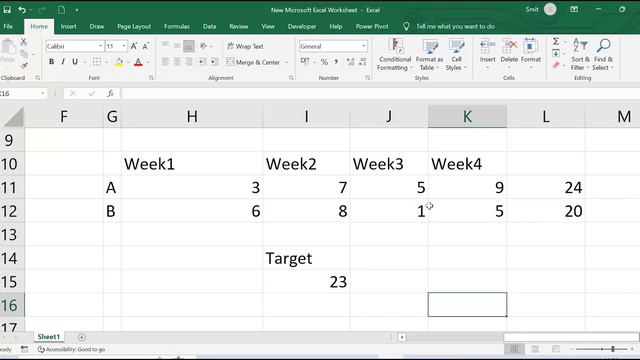Add a new sheet with plus button
Image resolution: width=640 pixels, height=360 pixels.
point(82,337)
